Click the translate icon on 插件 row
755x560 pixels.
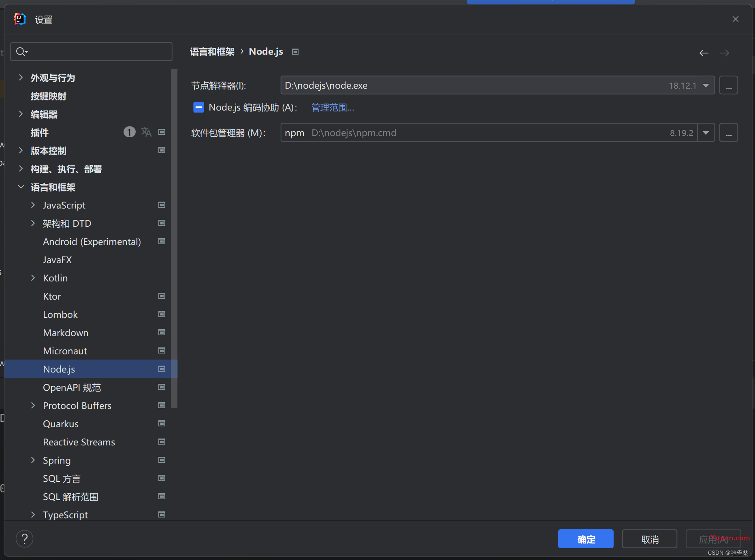(x=146, y=132)
